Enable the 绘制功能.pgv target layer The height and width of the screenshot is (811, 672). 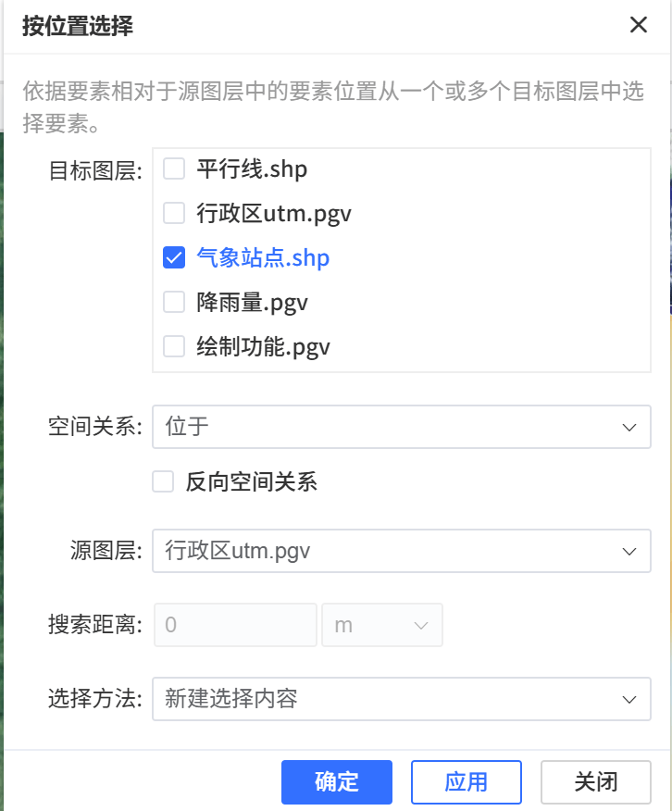tap(173, 346)
